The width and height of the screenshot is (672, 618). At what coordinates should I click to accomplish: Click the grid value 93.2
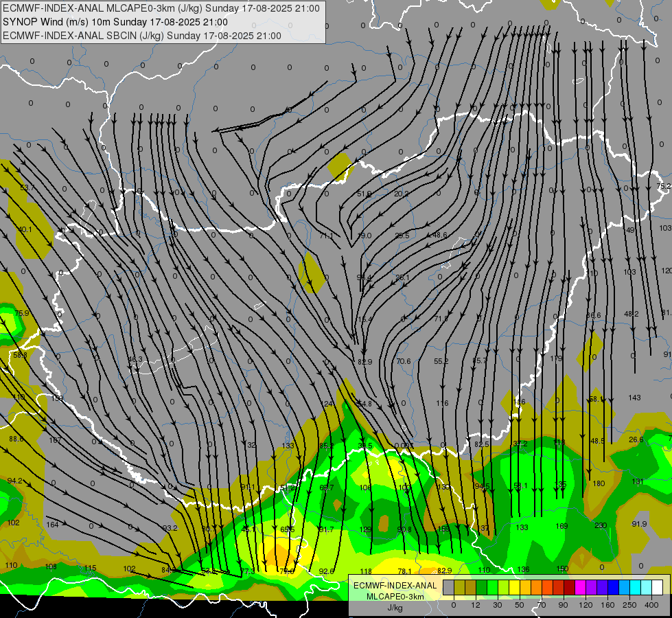(170, 528)
